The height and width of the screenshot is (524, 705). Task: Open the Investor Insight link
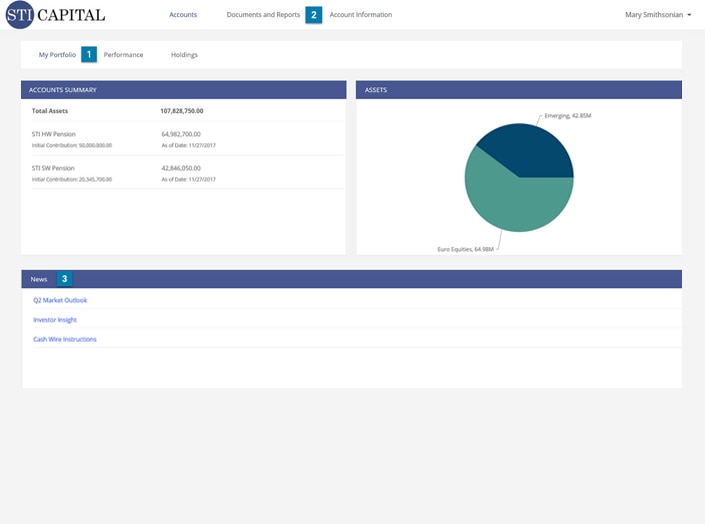point(55,320)
